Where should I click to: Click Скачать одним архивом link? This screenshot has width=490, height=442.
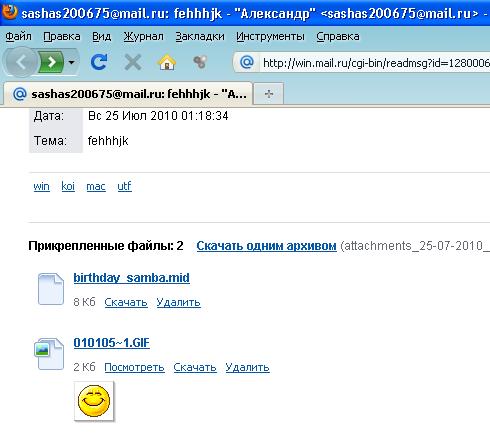(266, 246)
